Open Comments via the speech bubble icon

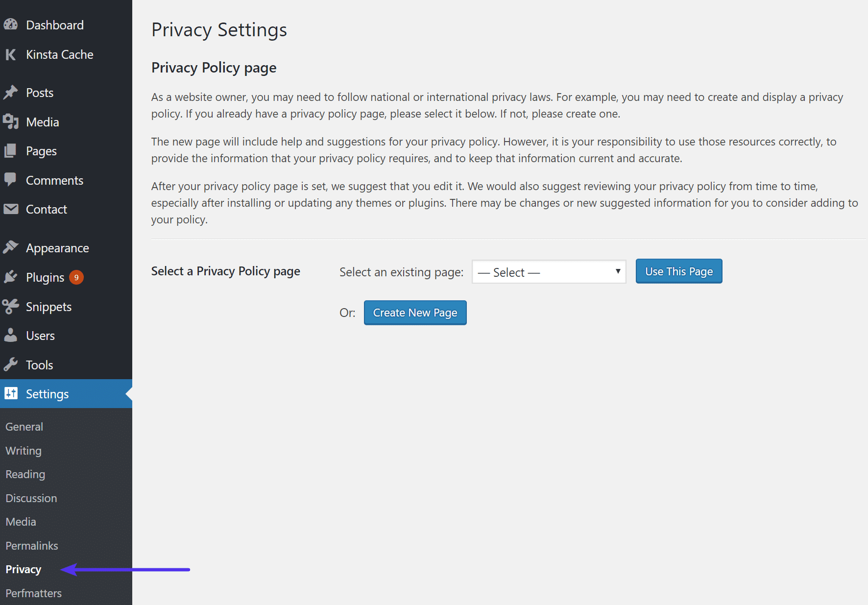(11, 180)
